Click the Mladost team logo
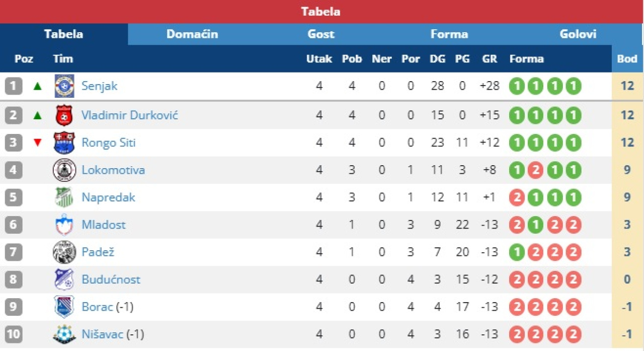 (64, 225)
